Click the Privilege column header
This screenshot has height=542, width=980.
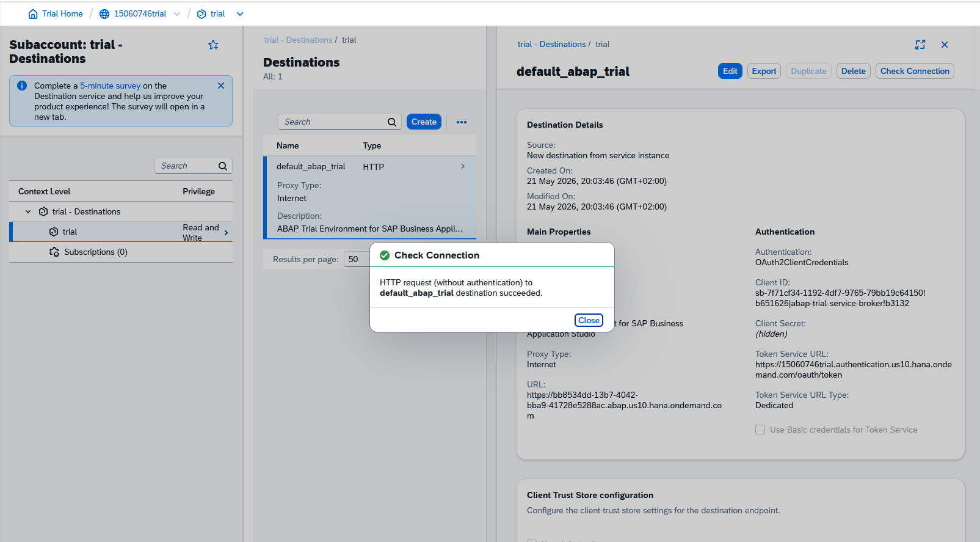coord(198,191)
